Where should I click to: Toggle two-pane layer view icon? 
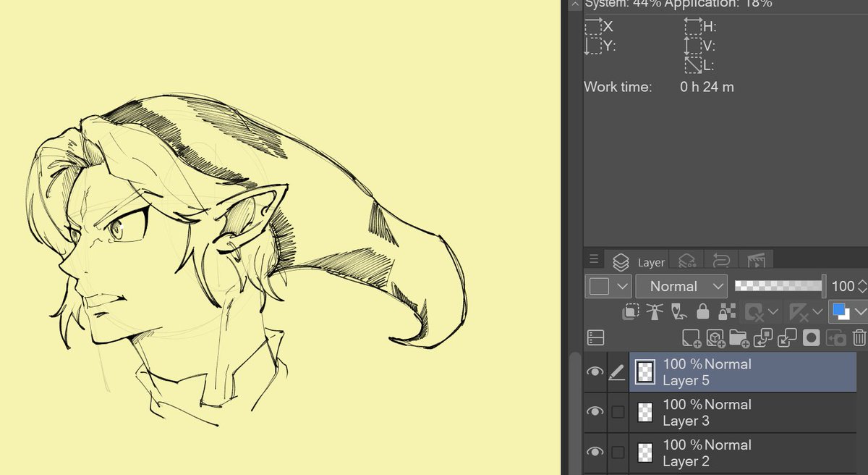[595, 337]
